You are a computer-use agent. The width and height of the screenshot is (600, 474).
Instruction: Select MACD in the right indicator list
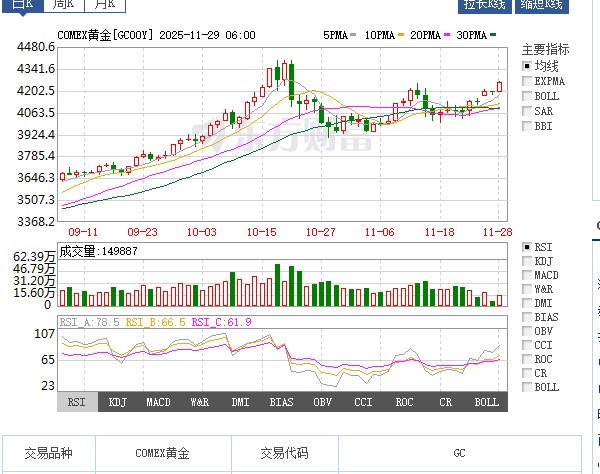pos(527,275)
